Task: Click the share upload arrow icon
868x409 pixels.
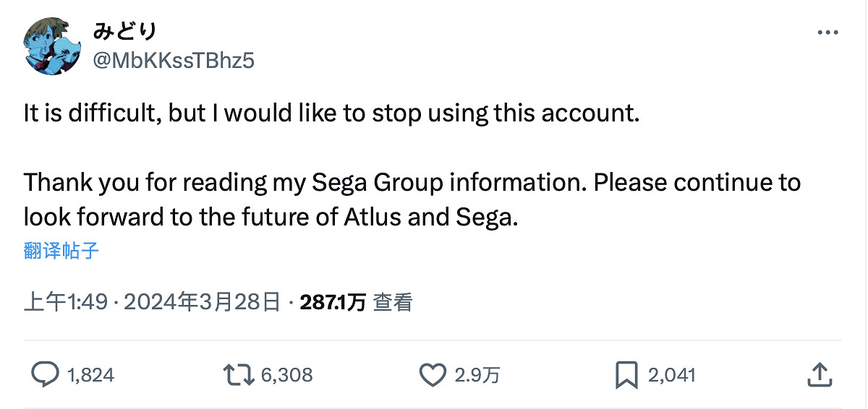Action: [817, 374]
